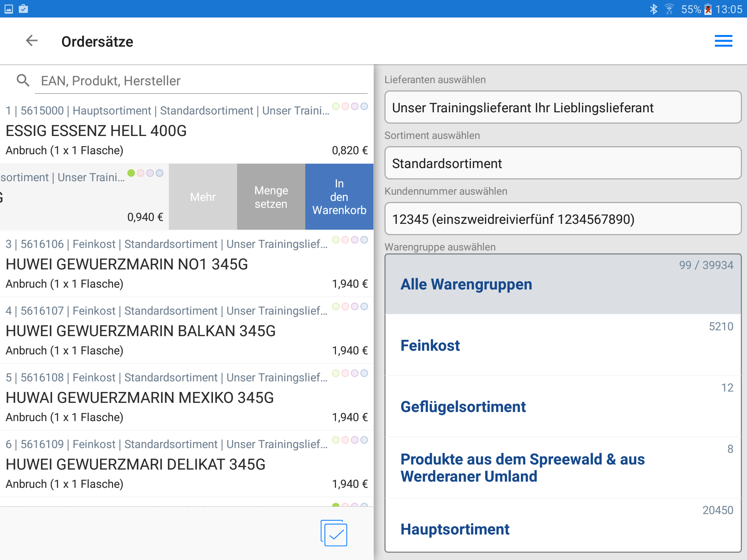Open the Standardsortiment dropdown
The image size is (747, 560).
pos(562,163)
